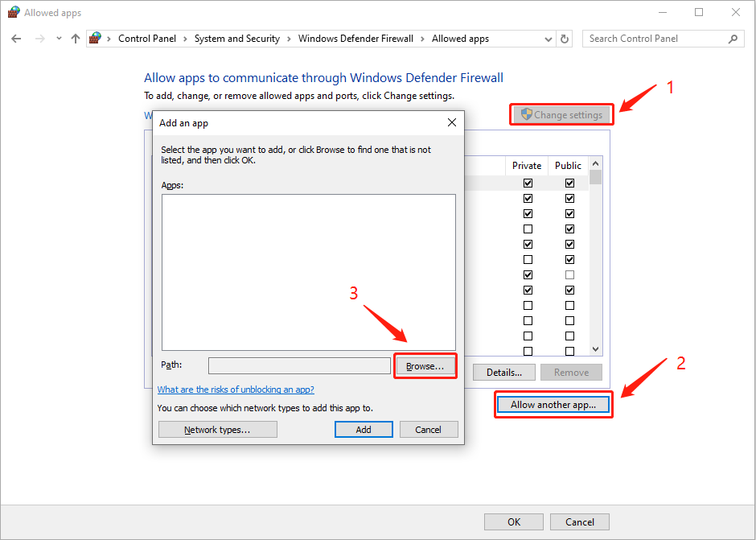This screenshot has height=540, width=756.
Task: Select the Allowed apps breadcrumb
Action: 460,39
